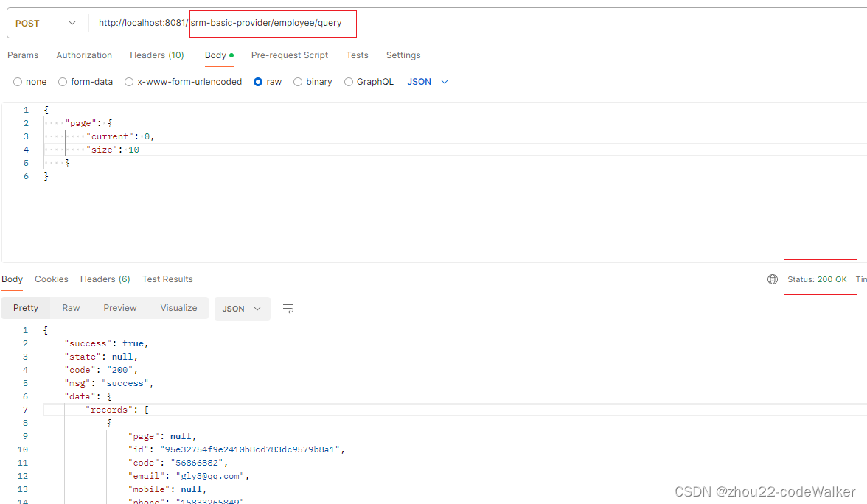Click the "size": 10 line in request body

tap(113, 150)
